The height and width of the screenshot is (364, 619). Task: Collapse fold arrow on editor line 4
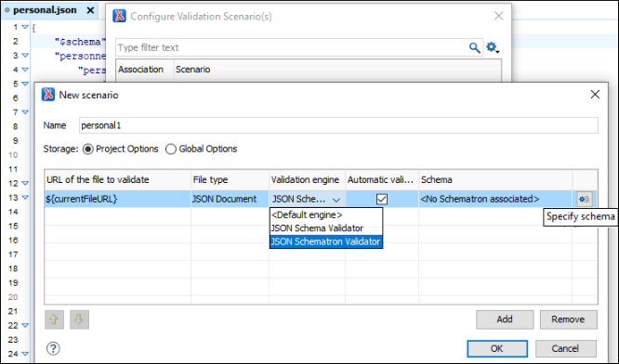[25, 70]
